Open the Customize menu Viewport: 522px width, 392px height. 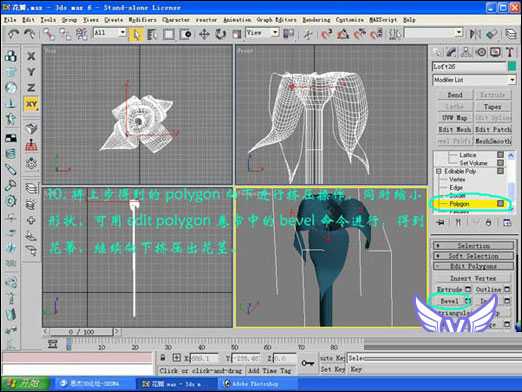pyautogui.click(x=350, y=20)
